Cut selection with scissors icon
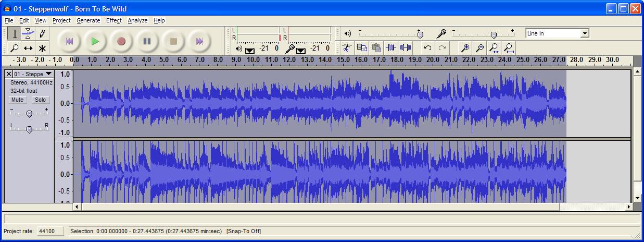Image resolution: width=644 pixels, height=242 pixels. (x=347, y=47)
